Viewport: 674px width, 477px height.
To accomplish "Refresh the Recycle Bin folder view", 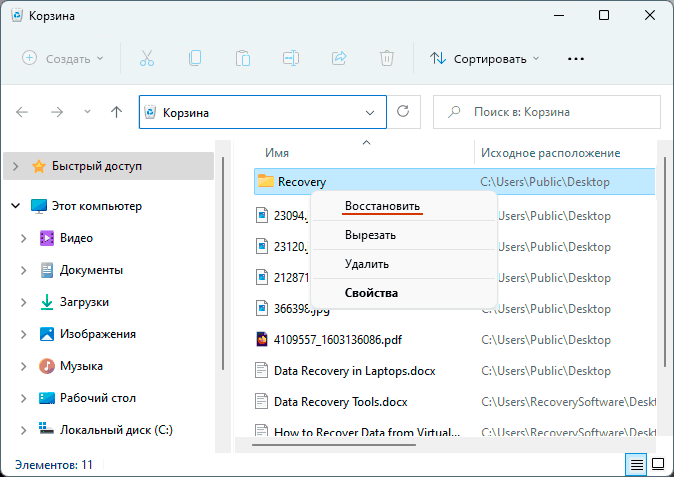I will 403,112.
